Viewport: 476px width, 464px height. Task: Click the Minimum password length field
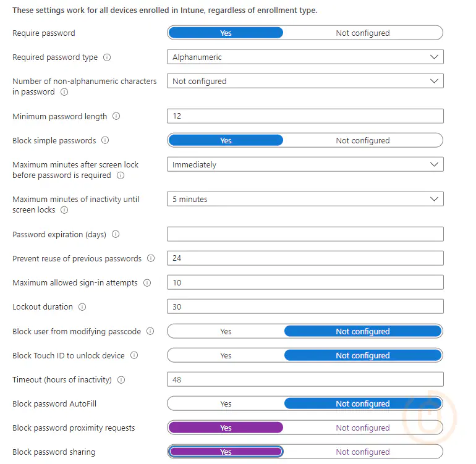(x=305, y=116)
